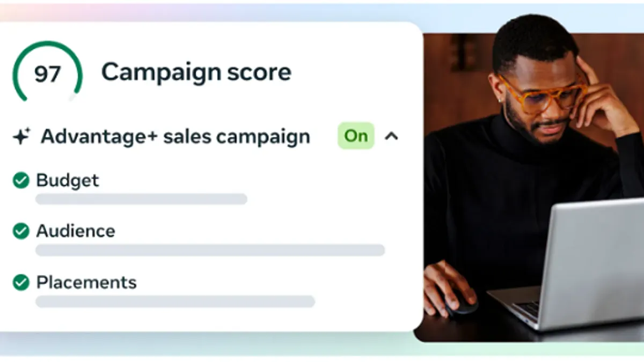The width and height of the screenshot is (644, 362).
Task: Collapse the Advantage+ sales campaign section
Action: [x=392, y=136]
